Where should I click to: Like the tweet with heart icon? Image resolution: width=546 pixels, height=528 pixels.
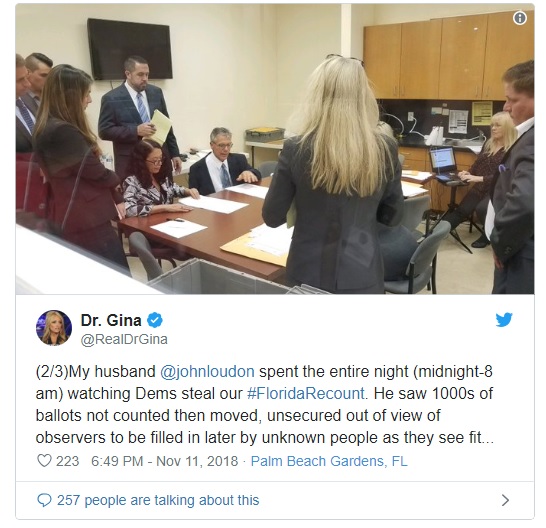[x=44, y=460]
